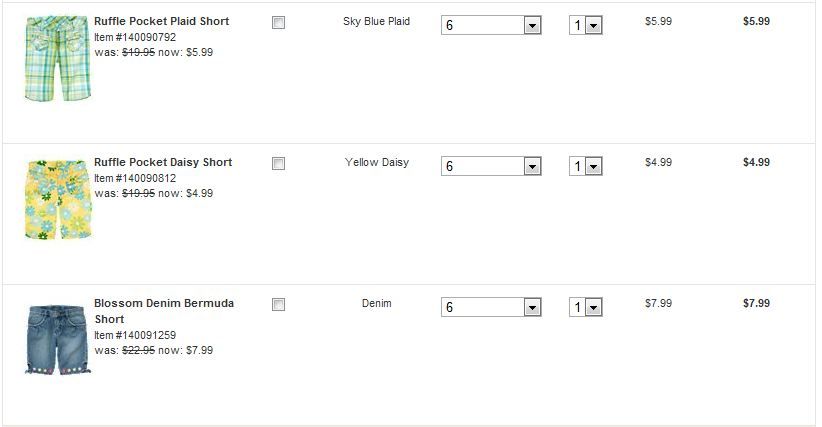The height and width of the screenshot is (427, 822).
Task: Click the Yellow Daisy color label
Action: pos(376,162)
